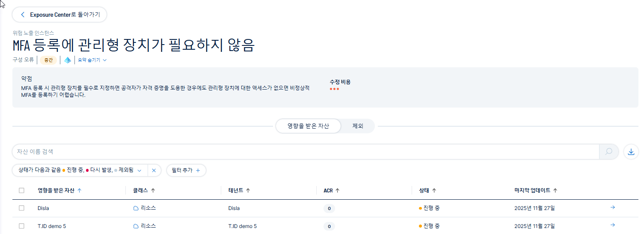Remove status filter with X icon
The width and height of the screenshot is (644, 234).
[x=154, y=170]
